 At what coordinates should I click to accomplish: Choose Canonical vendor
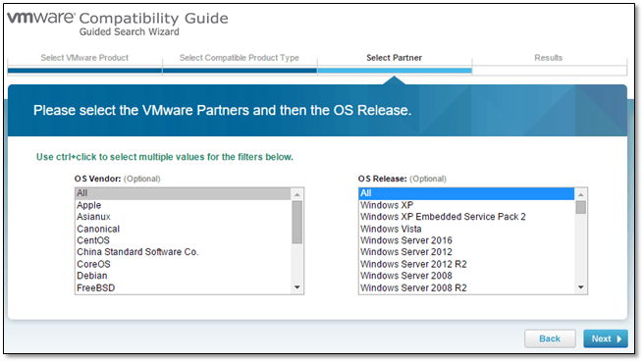point(184,229)
